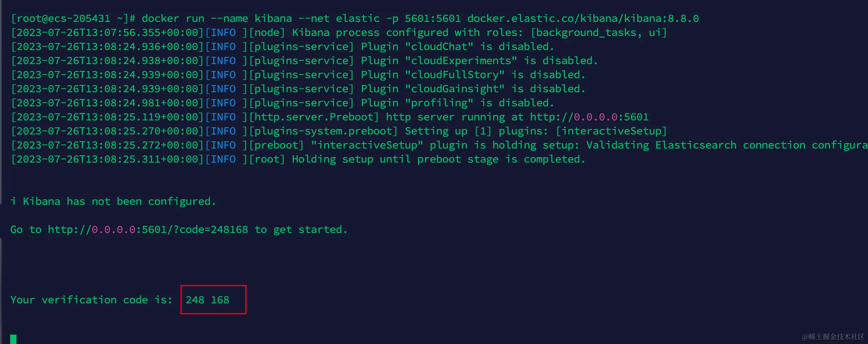This screenshot has height=344, width=868.
Task: Click the [interactiveSetup] plugin name
Action: [611, 131]
